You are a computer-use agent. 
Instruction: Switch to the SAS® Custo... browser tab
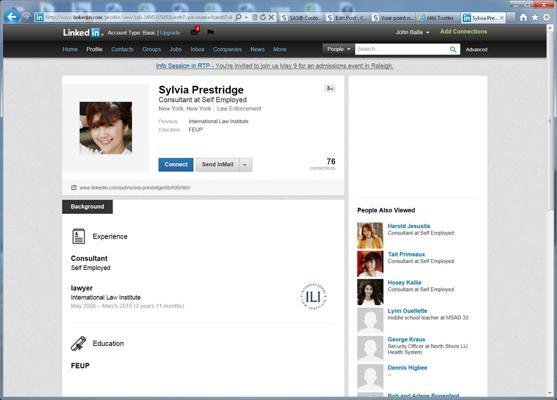[x=301, y=18]
